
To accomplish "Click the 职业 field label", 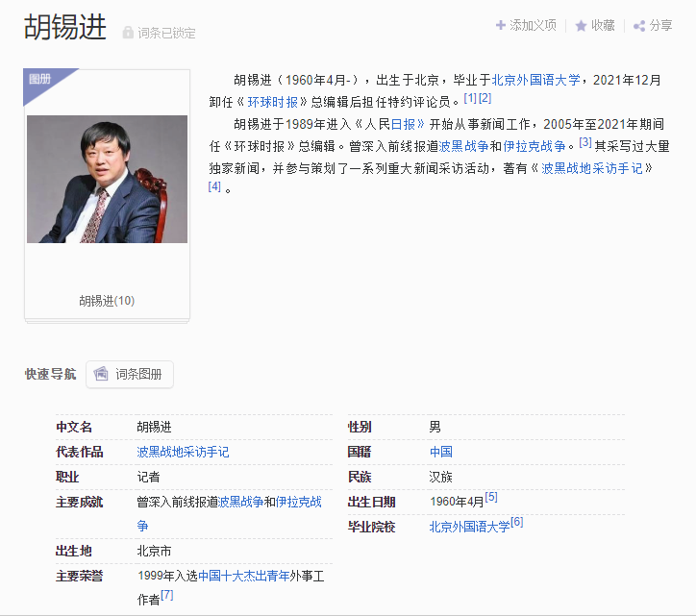I will coord(67,477).
